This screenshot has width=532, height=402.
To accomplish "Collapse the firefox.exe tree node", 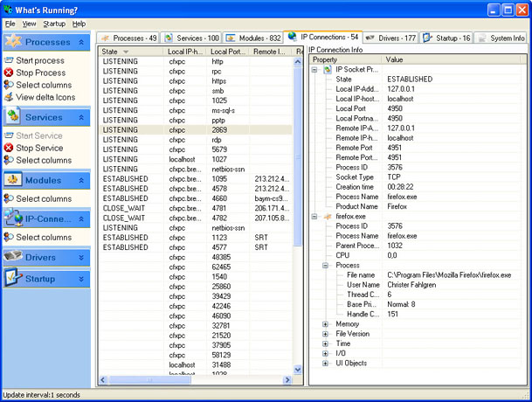I will (315, 215).
